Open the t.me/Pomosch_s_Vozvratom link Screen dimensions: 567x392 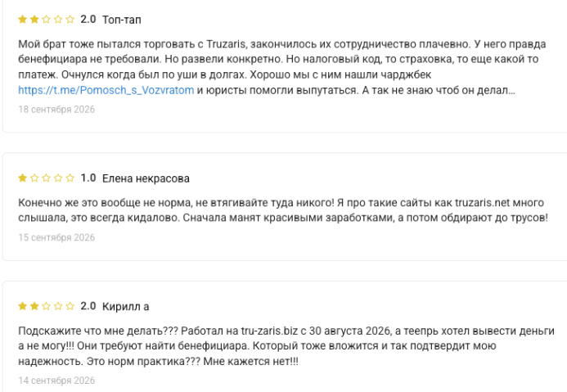pos(106,90)
